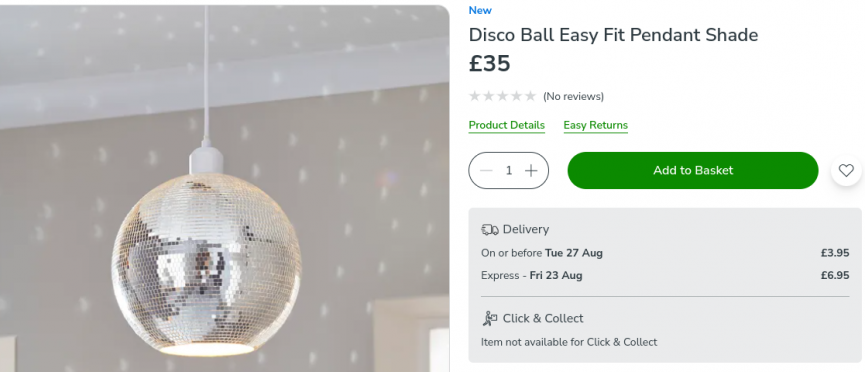
Task: Click the Delivery section heading
Action: tap(525, 230)
